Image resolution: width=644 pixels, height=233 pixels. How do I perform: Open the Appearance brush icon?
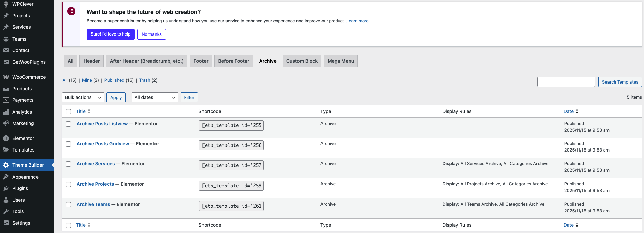(6, 177)
